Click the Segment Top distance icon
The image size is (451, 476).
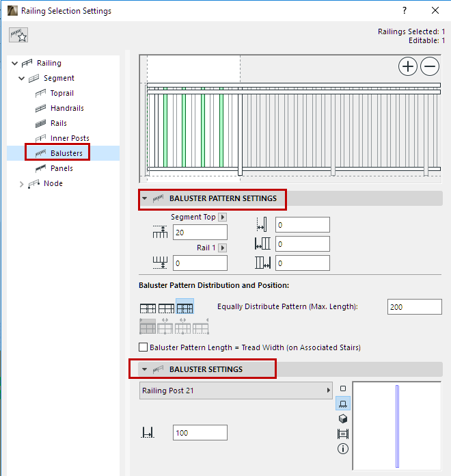point(160,233)
